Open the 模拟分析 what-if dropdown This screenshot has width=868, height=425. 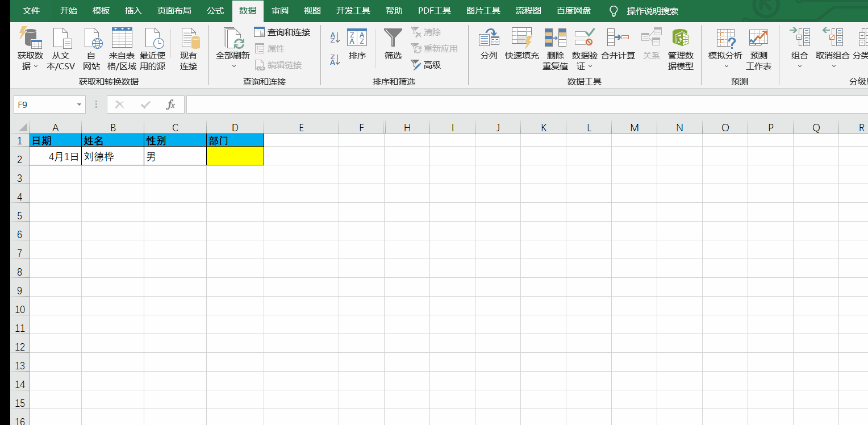click(725, 66)
